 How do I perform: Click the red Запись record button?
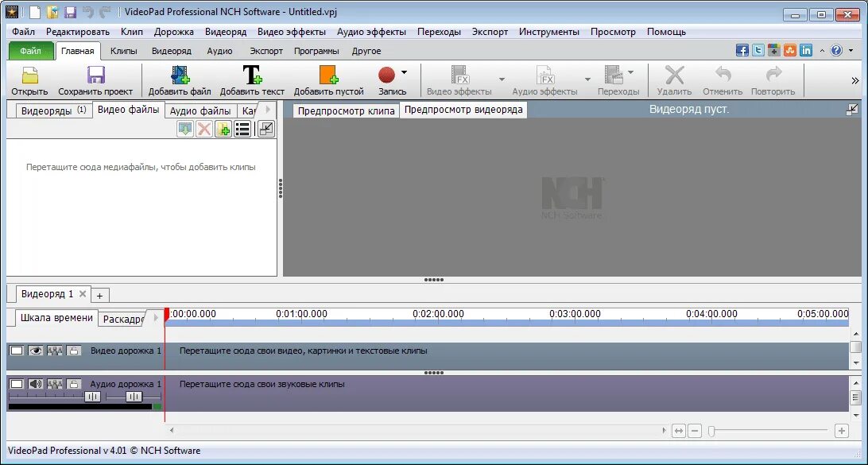(x=386, y=75)
